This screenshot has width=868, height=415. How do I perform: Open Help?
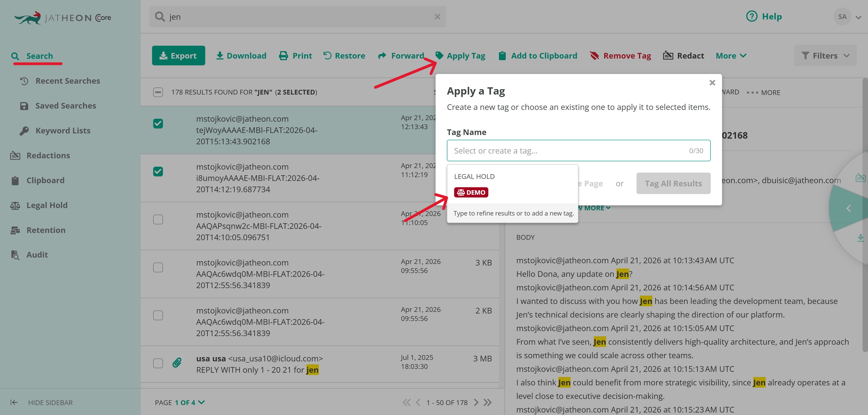click(x=764, y=17)
